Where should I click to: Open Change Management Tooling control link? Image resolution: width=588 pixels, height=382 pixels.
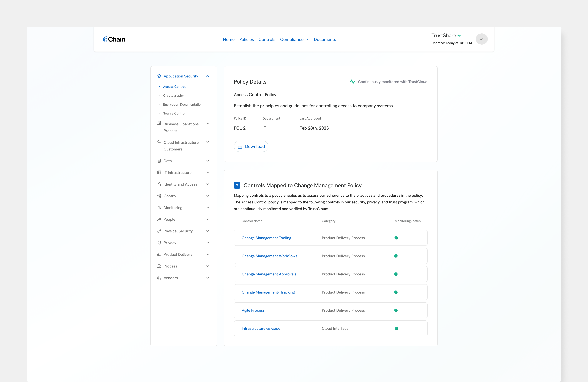(266, 238)
